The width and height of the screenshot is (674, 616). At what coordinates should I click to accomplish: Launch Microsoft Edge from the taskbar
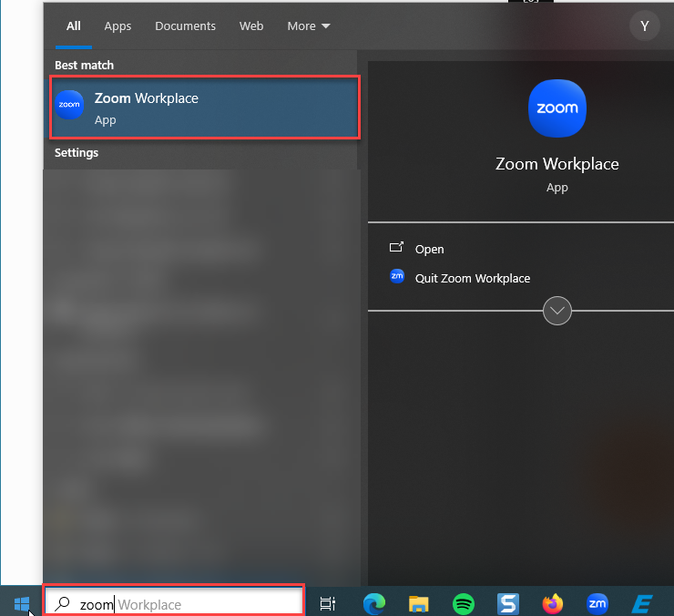tap(373, 603)
